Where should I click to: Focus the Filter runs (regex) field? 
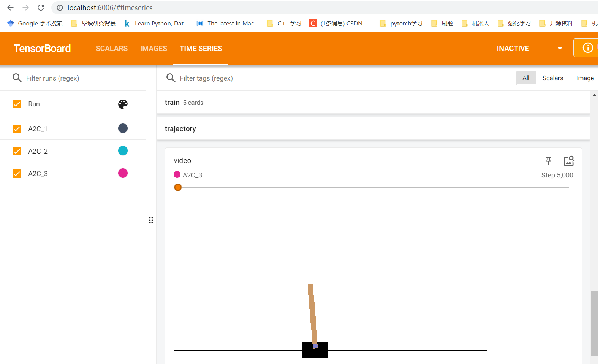(80, 78)
